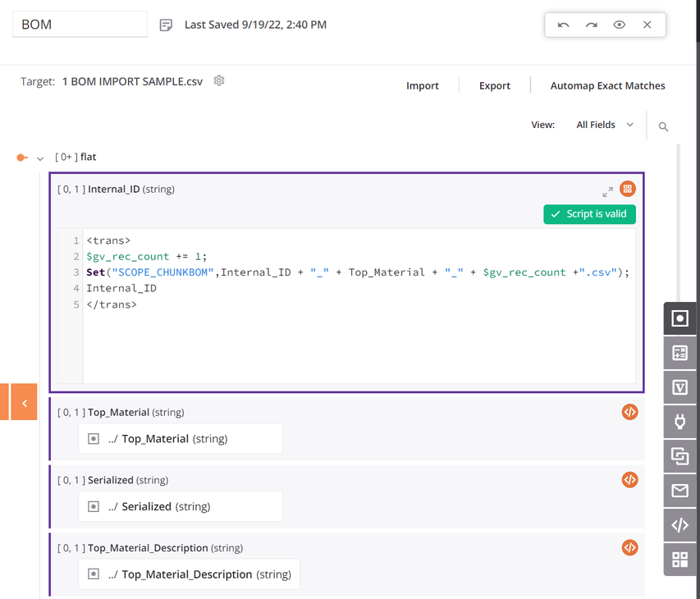Open the Variables palette tab (V icon)

(x=679, y=387)
